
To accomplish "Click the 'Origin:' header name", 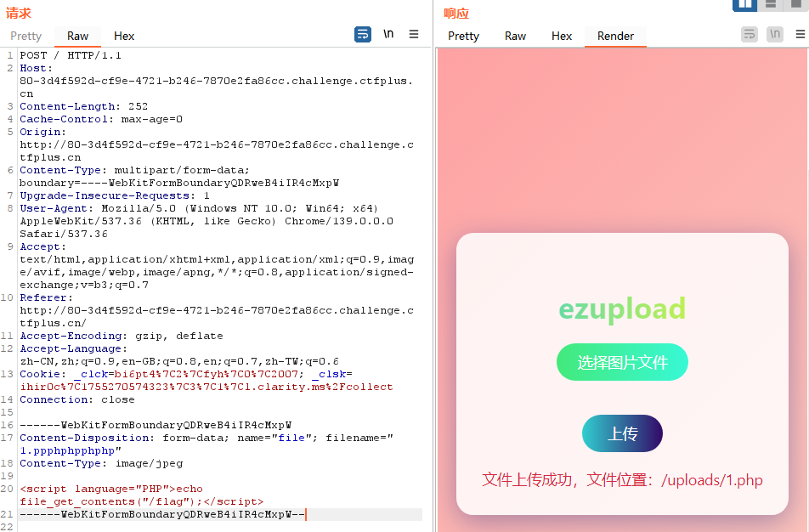I will 42,132.
